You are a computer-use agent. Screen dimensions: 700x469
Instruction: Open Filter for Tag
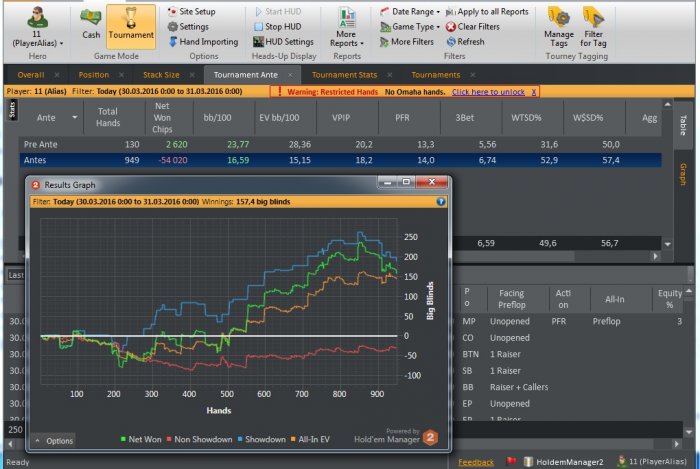(x=593, y=27)
